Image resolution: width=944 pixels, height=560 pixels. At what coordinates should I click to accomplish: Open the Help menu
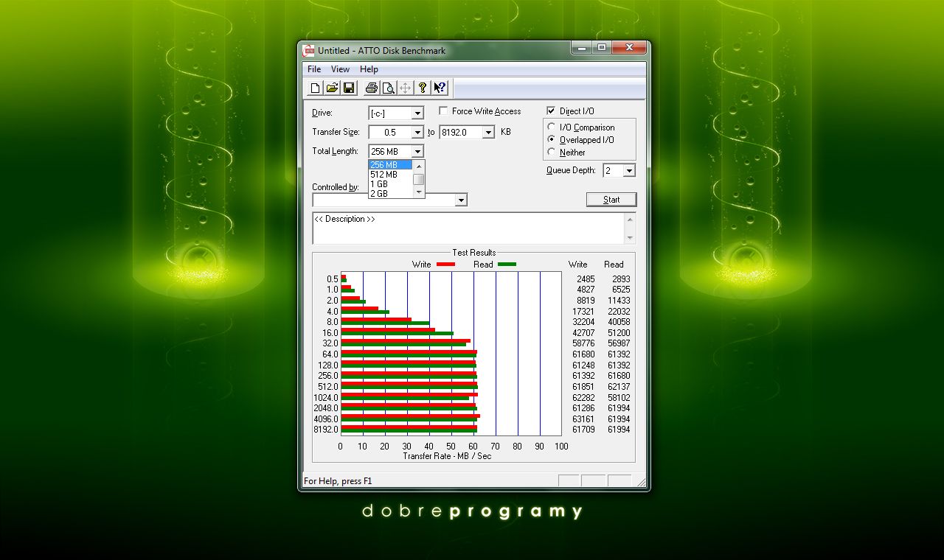(369, 69)
